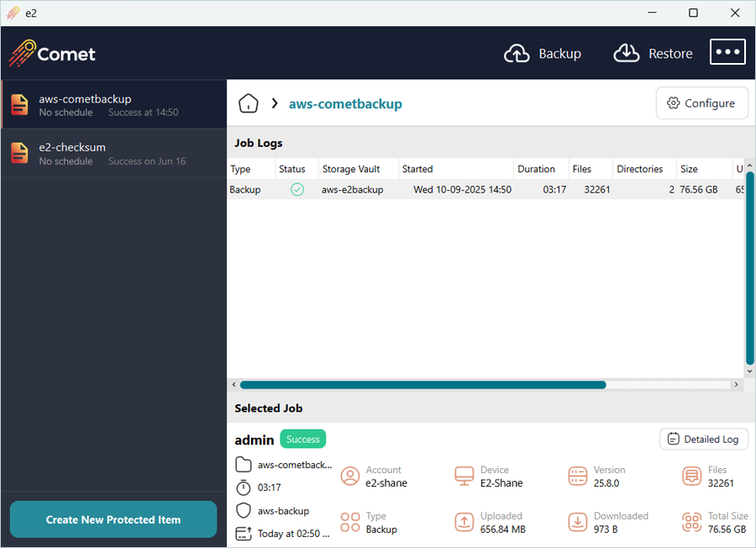Sort job logs by Started column
Image resolution: width=756 pixels, height=548 pixels.
(456, 169)
